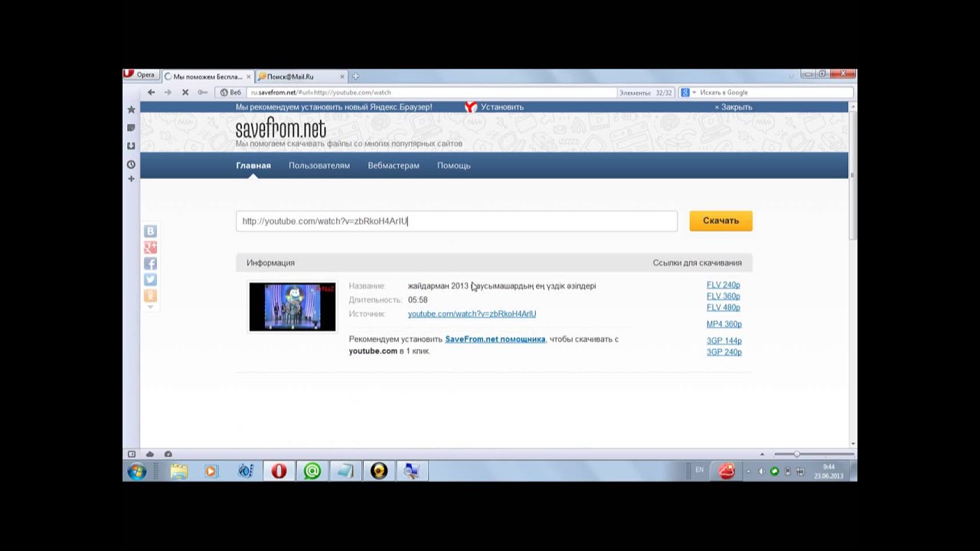Image resolution: width=980 pixels, height=551 pixels.
Task: Share via the Odnoklassniki icon
Action: 150,295
